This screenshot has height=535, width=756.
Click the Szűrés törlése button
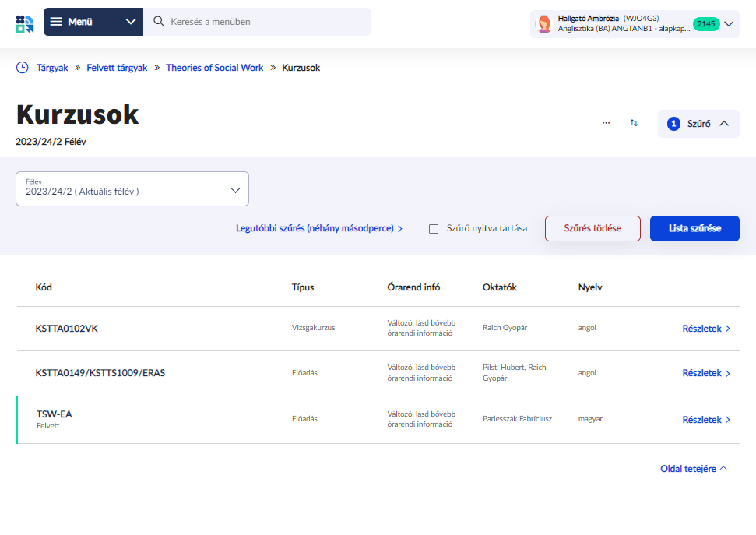[x=592, y=229]
